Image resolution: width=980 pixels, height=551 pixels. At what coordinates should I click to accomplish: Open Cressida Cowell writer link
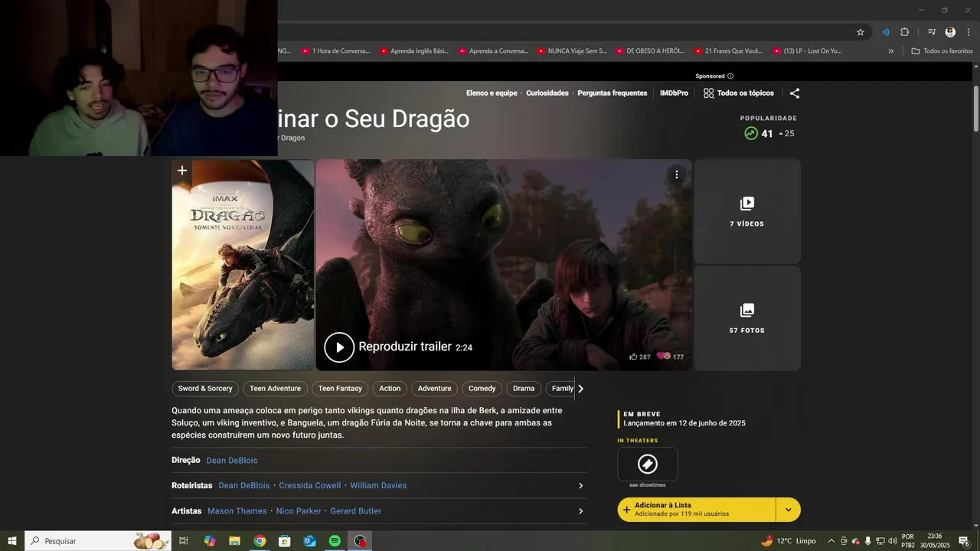click(x=310, y=486)
